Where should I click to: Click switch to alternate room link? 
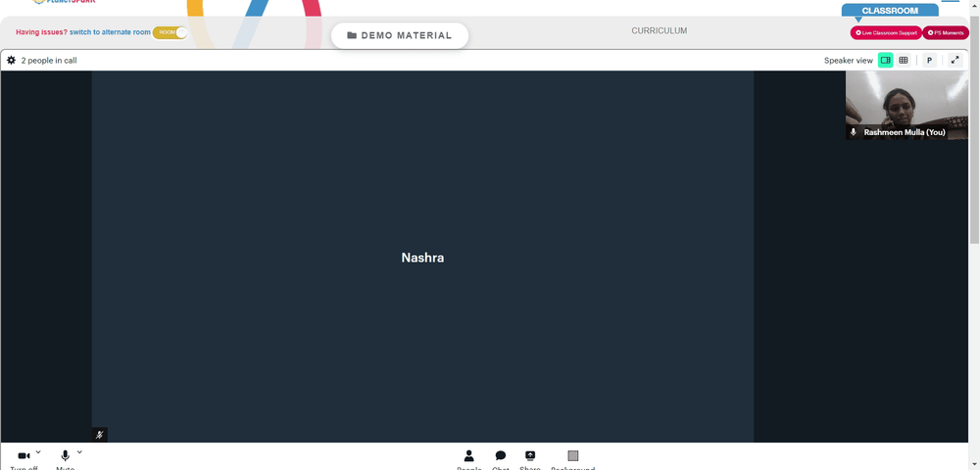pyautogui.click(x=110, y=32)
